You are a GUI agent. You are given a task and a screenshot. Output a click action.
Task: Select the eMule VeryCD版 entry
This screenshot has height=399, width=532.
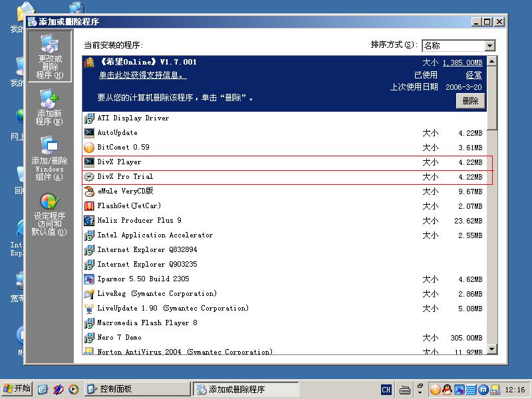click(285, 192)
